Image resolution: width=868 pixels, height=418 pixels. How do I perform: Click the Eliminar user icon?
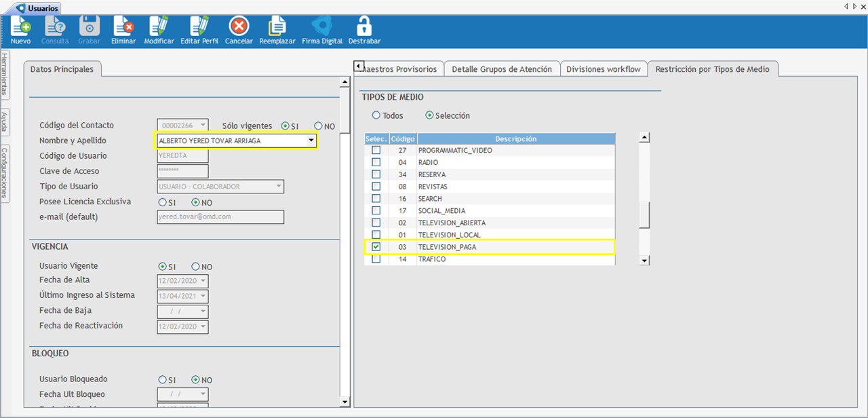[x=123, y=27]
